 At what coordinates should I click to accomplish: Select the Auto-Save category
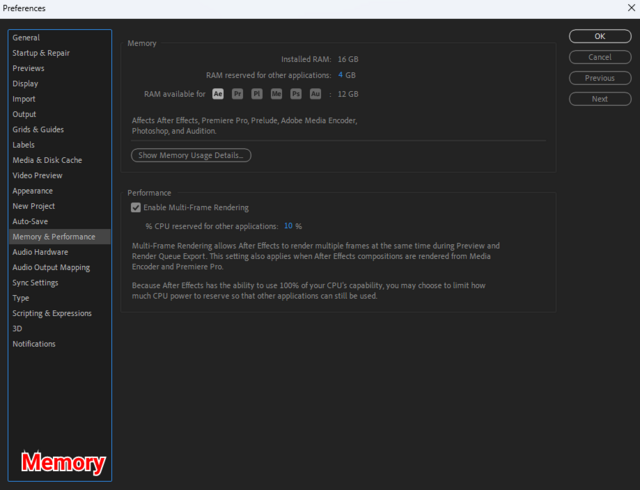[30, 221]
